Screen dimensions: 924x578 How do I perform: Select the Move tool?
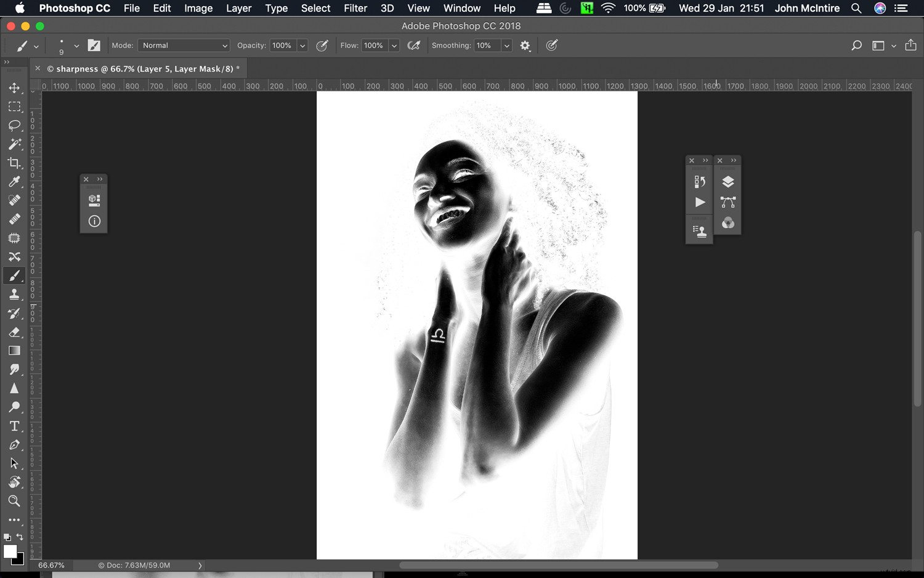click(15, 88)
